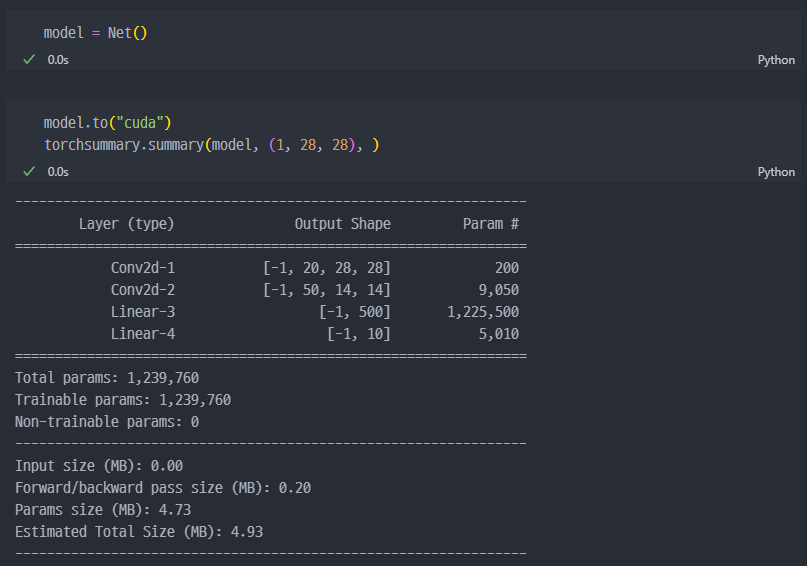Click the Conv2d-1 layer name
Image resolution: width=807 pixels, height=566 pixels.
tap(143, 268)
